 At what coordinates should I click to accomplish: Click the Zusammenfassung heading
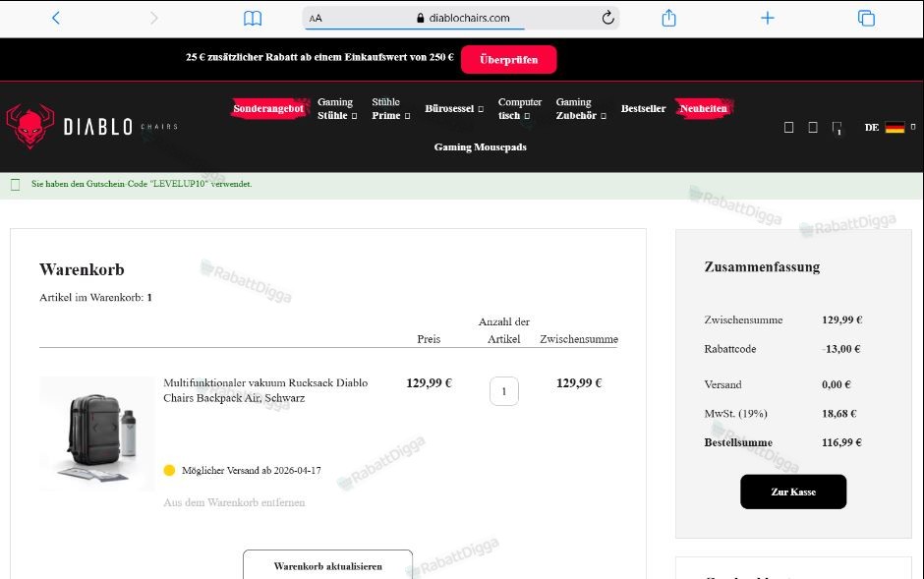tap(762, 267)
